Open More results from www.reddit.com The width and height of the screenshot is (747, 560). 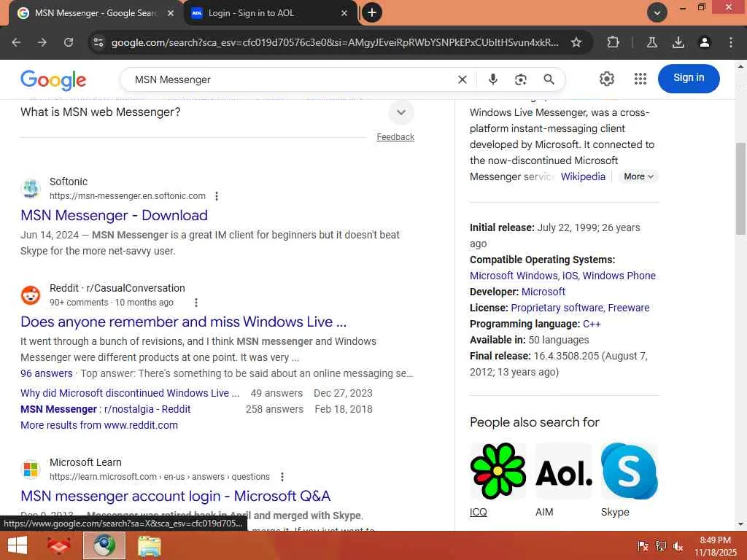(x=99, y=425)
